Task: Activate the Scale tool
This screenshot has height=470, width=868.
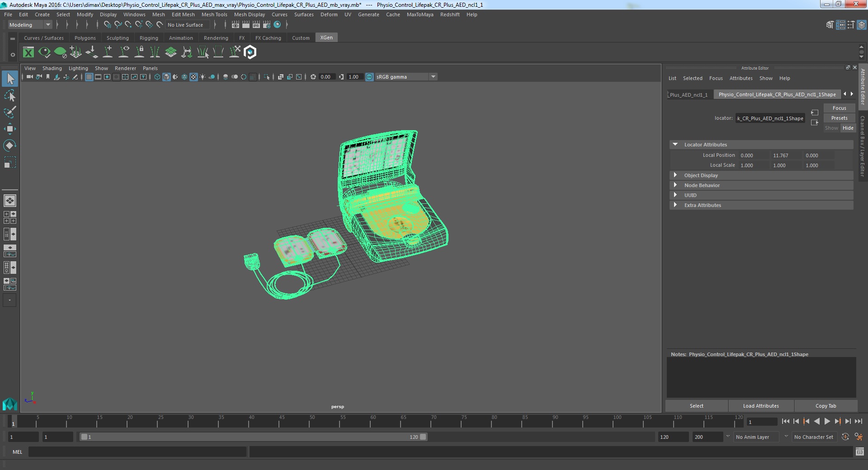Action: tap(10, 162)
